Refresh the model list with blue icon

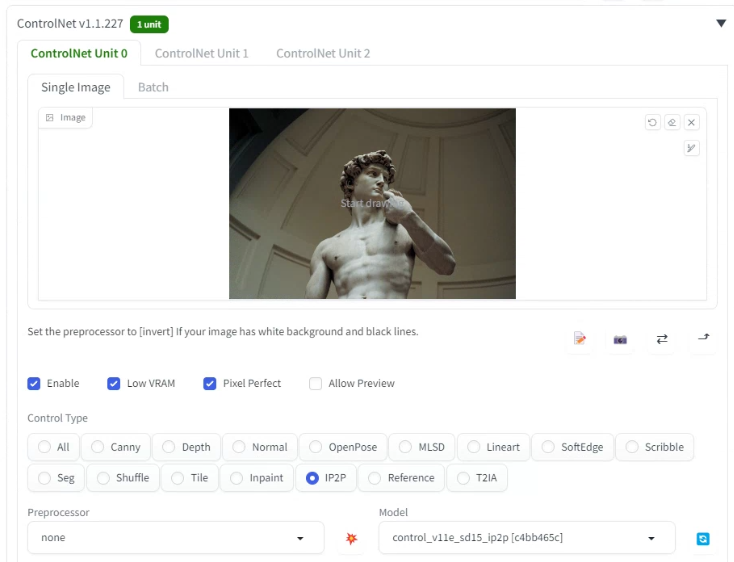(703, 539)
